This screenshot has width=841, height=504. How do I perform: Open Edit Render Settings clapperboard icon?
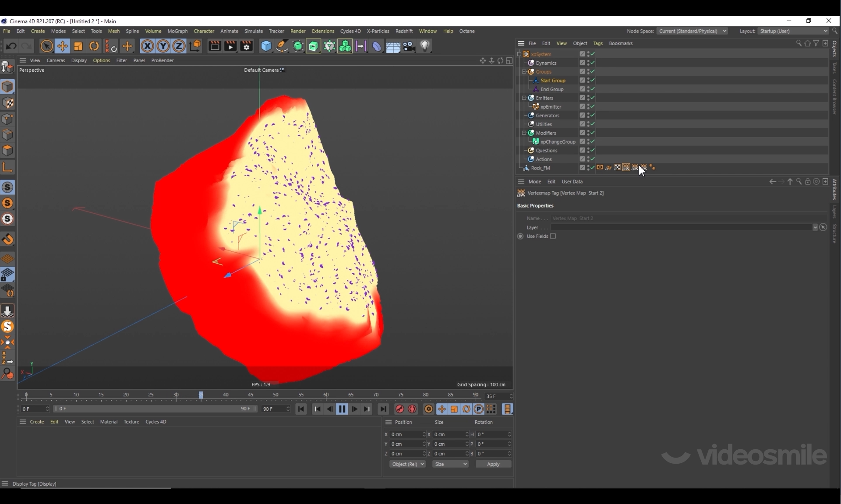(246, 46)
